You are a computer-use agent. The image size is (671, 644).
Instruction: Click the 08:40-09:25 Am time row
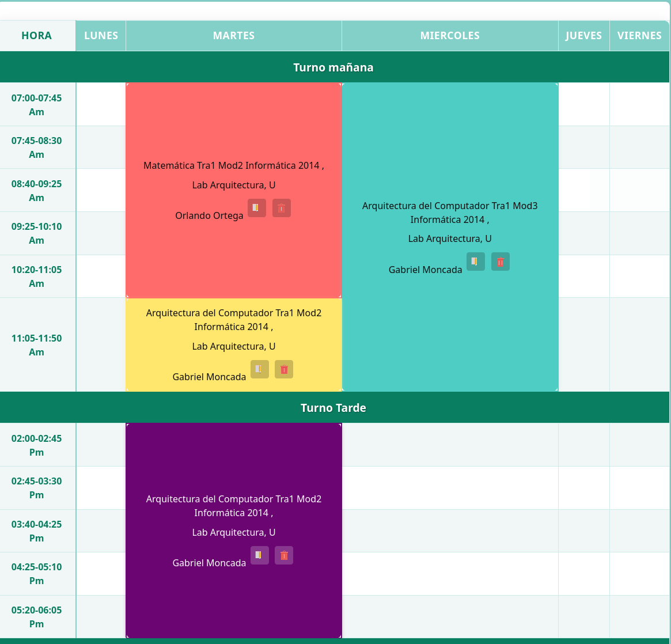point(37,191)
